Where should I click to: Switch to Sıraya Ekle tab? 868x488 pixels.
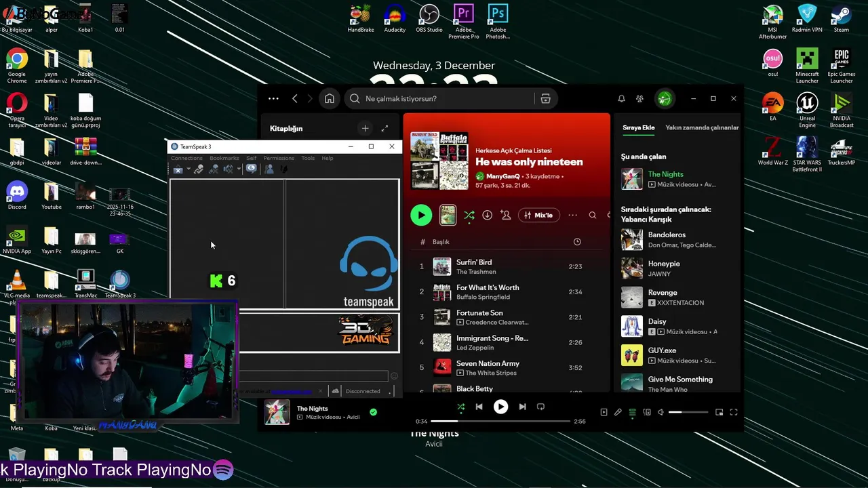tap(639, 127)
